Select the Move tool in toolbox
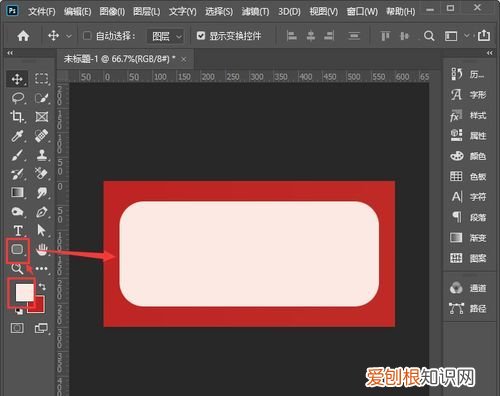This screenshot has width=500, height=396. click(x=17, y=79)
